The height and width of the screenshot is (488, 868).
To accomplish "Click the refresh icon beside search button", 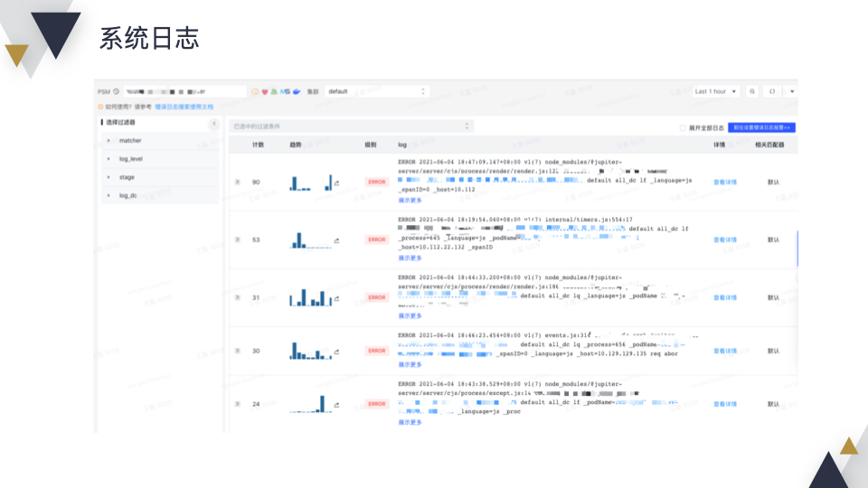I will 772,91.
